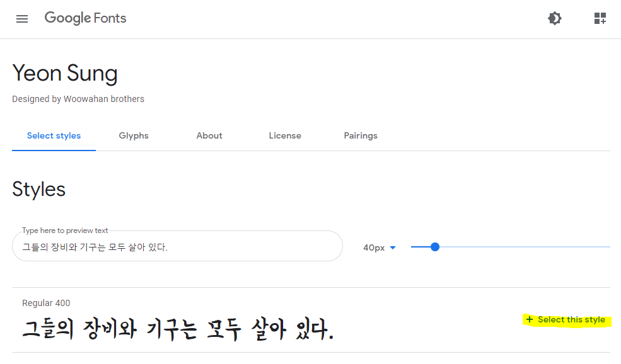Click the Regular 400 label
The width and height of the screenshot is (621, 364).
coord(46,303)
